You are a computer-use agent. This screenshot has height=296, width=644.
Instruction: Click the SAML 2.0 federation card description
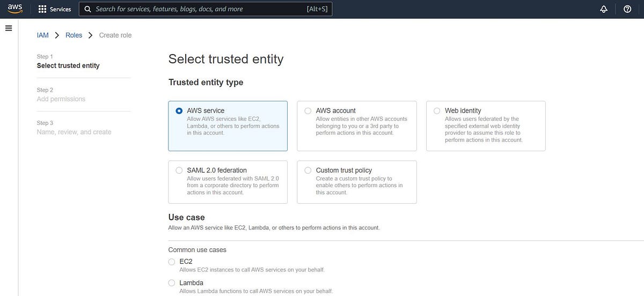(x=233, y=186)
